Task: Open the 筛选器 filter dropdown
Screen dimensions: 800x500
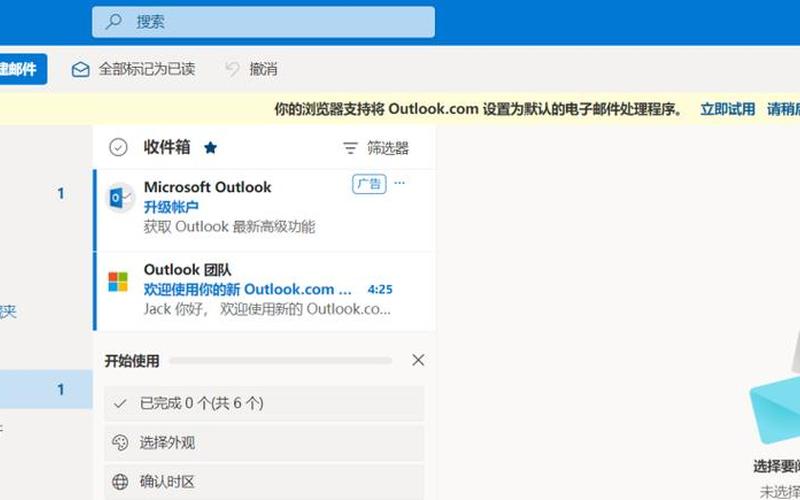Action: point(377,148)
